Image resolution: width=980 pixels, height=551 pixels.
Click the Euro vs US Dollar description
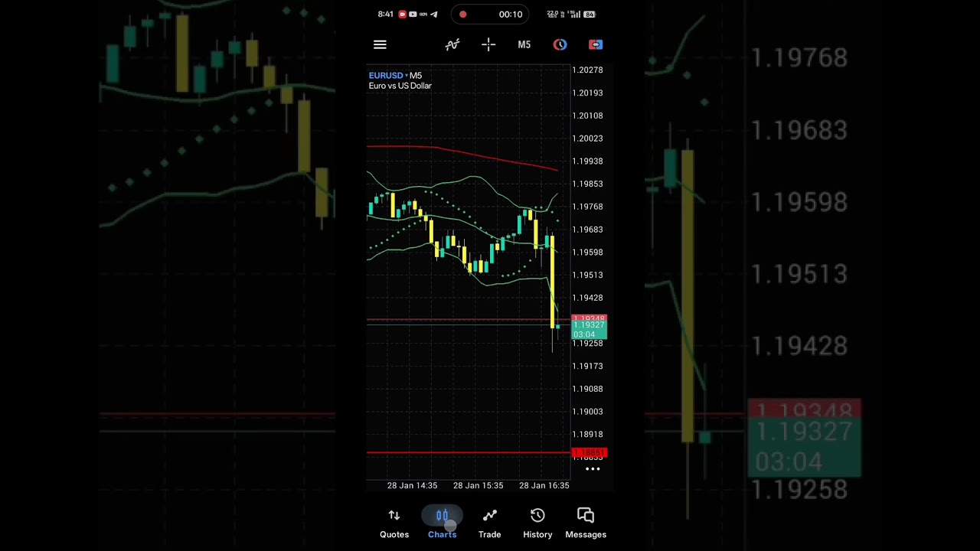400,86
